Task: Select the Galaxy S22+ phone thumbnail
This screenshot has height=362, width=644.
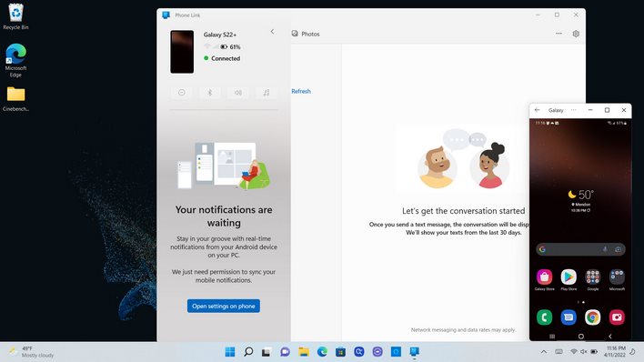Action: [182, 52]
